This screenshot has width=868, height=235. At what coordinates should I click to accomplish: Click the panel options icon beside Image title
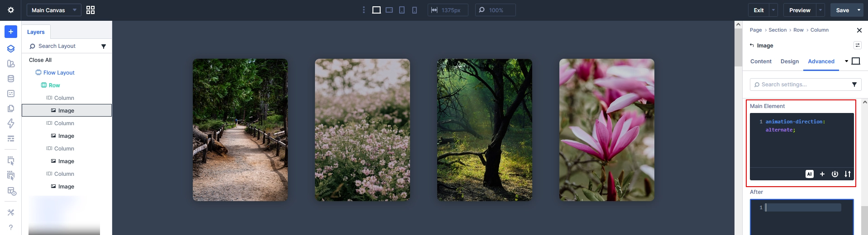[858, 45]
